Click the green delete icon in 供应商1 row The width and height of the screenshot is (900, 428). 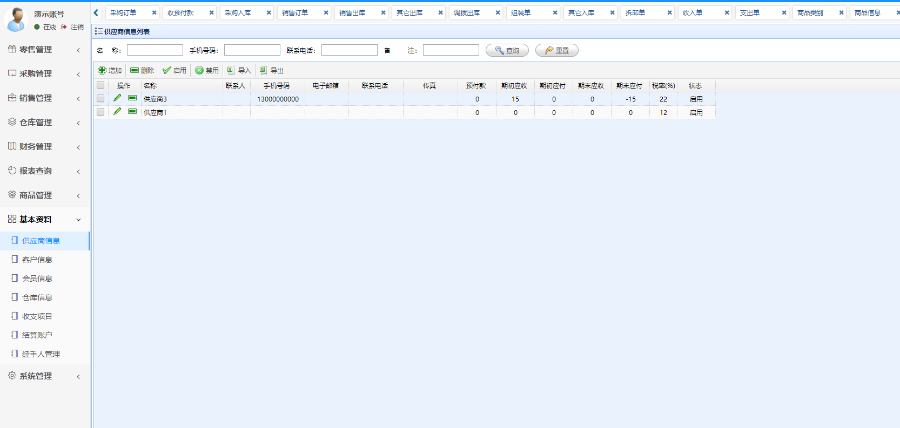(132, 112)
